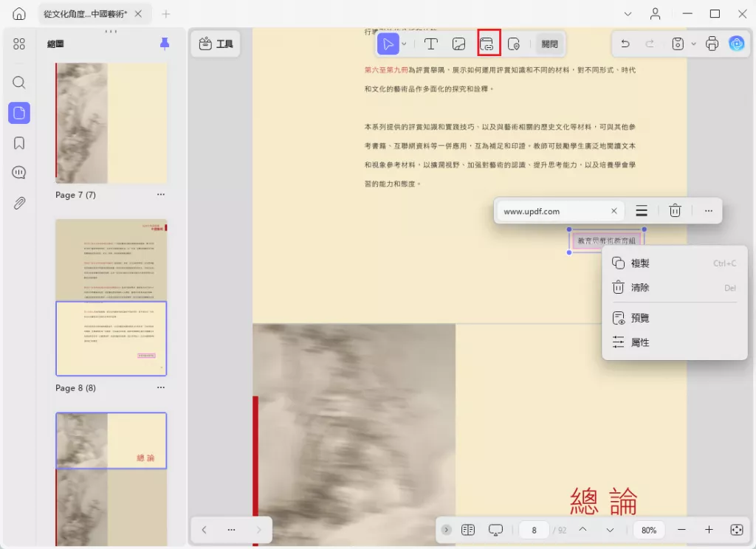Click the Undo icon
Image resolution: width=756 pixels, height=549 pixels.
(x=624, y=44)
